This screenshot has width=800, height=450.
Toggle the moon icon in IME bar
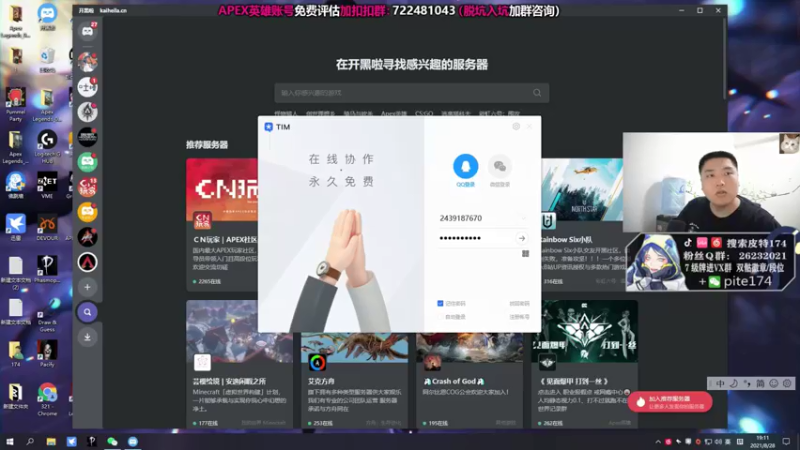pos(734,383)
